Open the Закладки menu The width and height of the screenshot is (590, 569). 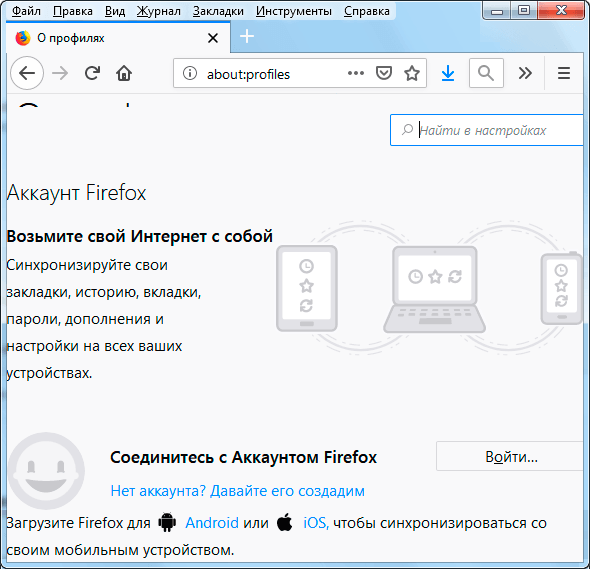click(218, 11)
